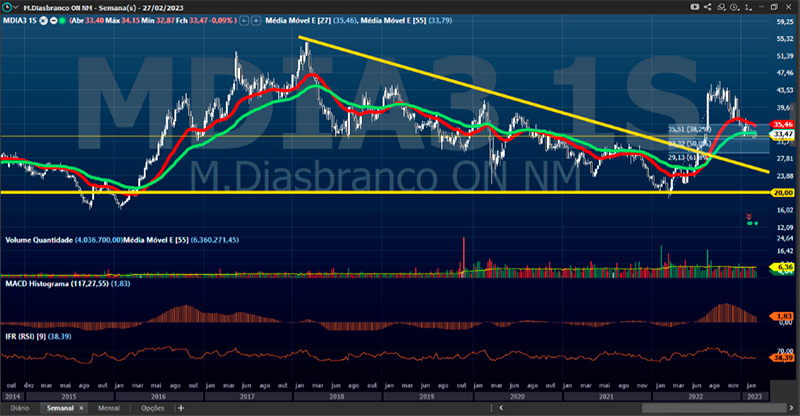Click the horizontal scrollbar thumb
Image resolution: width=800 pixels, height=416 pixels.
[x=714, y=408]
